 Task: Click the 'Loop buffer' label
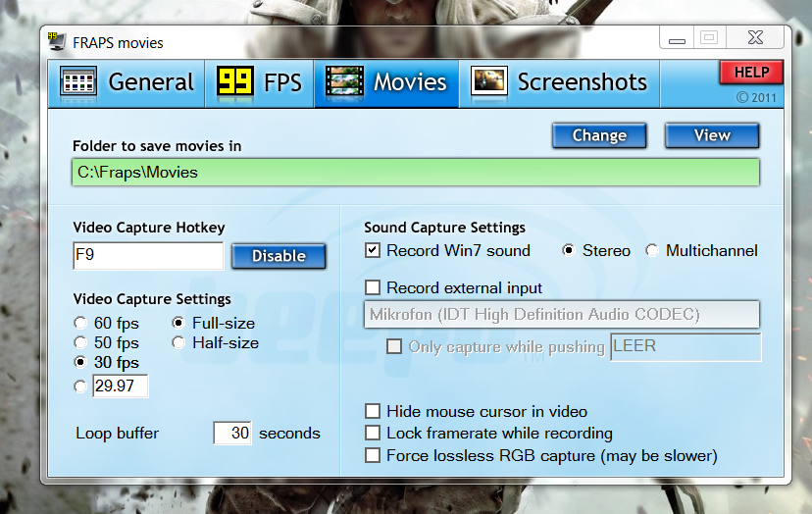click(x=117, y=434)
